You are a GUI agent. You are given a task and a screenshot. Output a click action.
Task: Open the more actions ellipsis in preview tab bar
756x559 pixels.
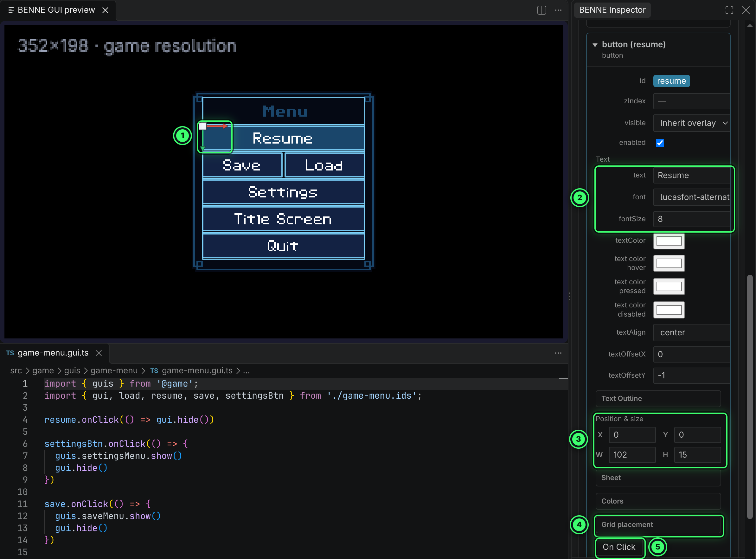(558, 10)
